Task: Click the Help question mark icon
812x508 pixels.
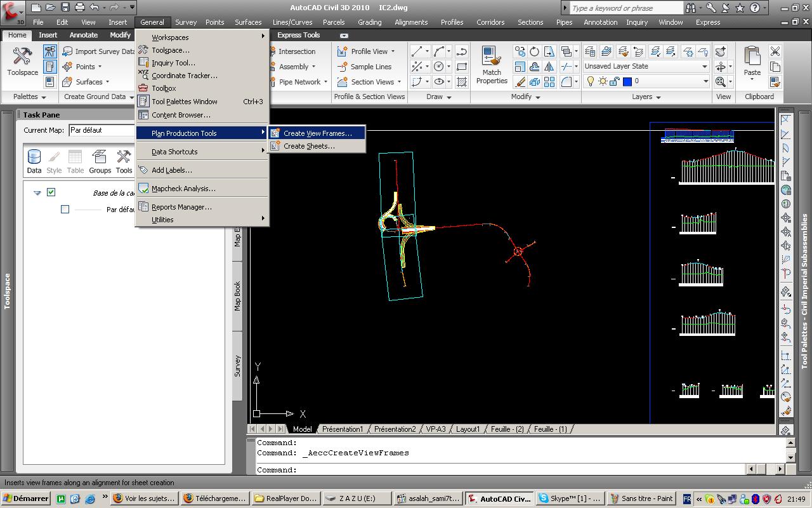Action: tap(755, 8)
